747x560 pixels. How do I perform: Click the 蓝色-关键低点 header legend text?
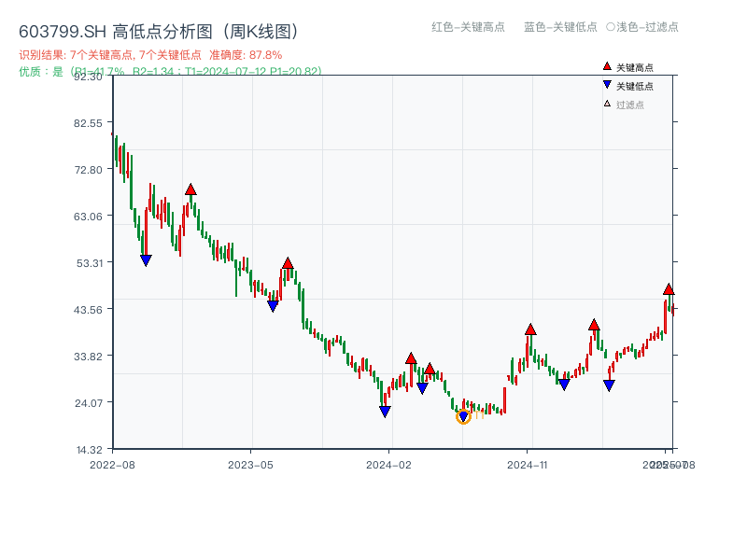click(560, 27)
